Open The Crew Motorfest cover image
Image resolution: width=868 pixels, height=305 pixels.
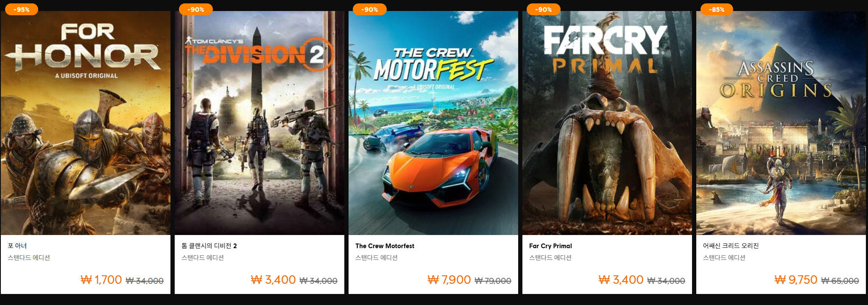pos(433,123)
